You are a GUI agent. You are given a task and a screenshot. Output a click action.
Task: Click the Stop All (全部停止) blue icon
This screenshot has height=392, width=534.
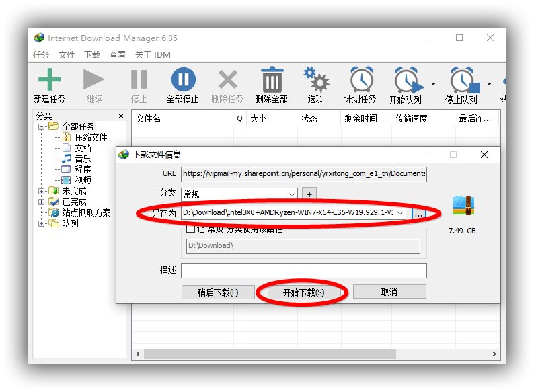pyautogui.click(x=183, y=79)
